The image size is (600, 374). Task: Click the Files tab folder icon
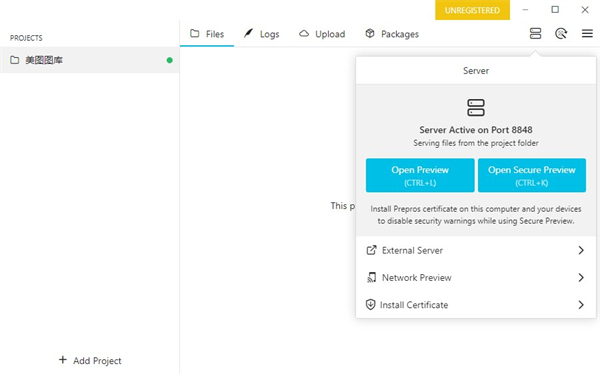195,33
